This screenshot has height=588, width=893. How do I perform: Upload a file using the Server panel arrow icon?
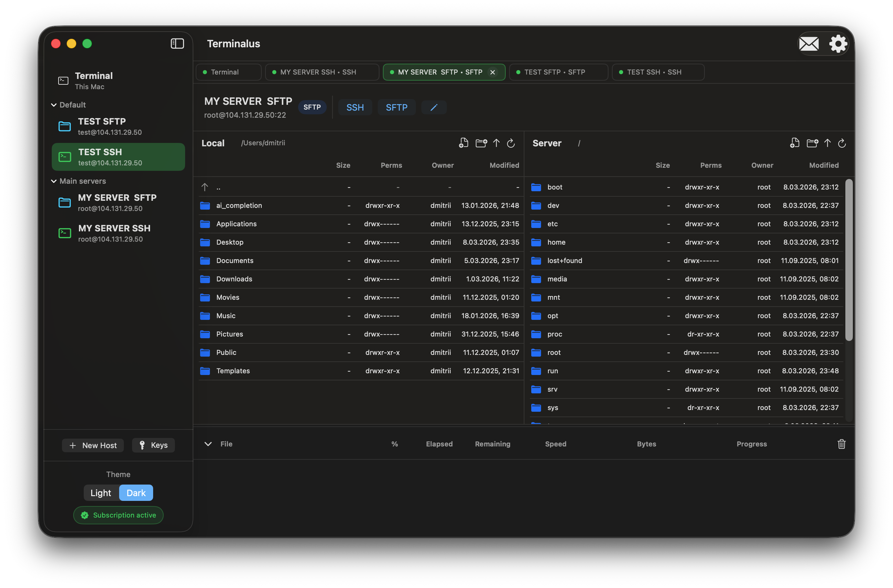[x=827, y=143]
